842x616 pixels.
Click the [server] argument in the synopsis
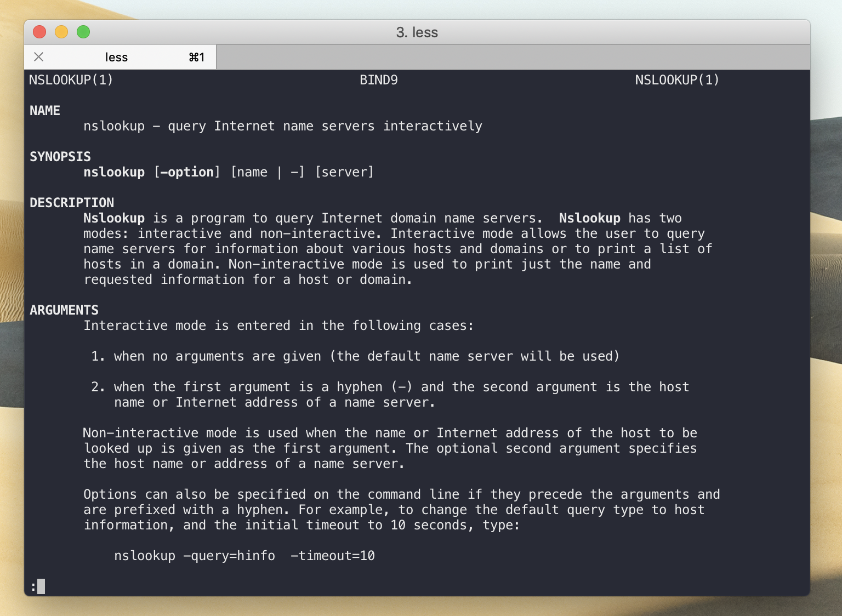coord(344,172)
